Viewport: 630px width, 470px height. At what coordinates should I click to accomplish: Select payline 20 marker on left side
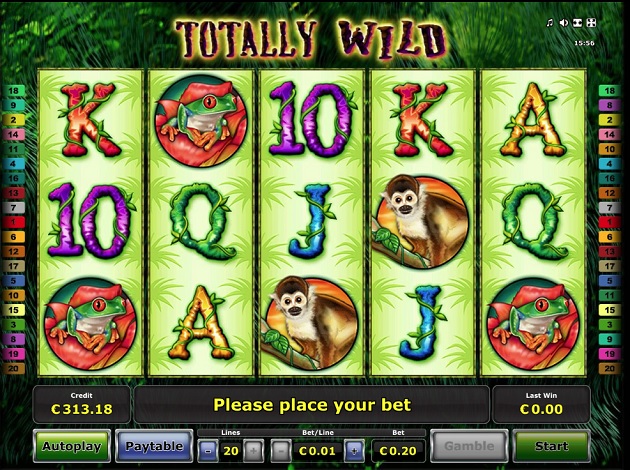[14, 368]
